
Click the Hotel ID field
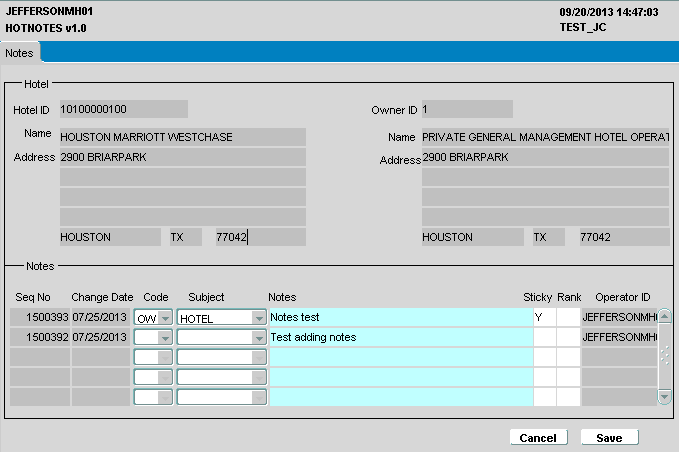pyautogui.click(x=122, y=109)
